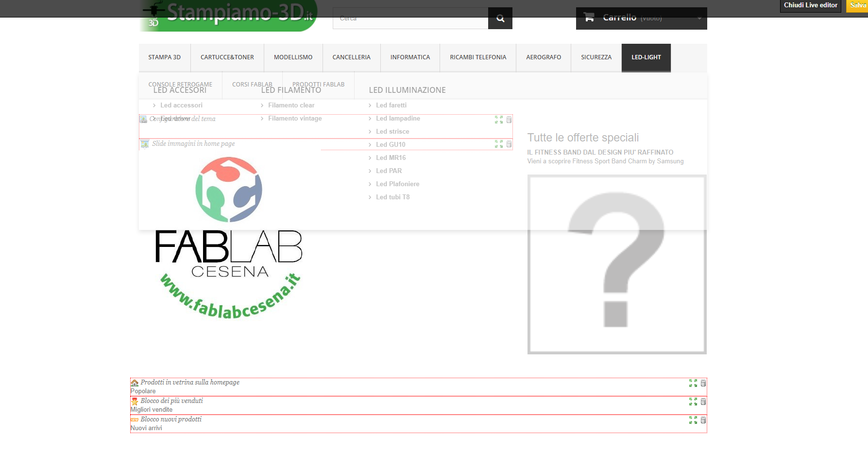Click the shopping cart icon

[x=589, y=17]
